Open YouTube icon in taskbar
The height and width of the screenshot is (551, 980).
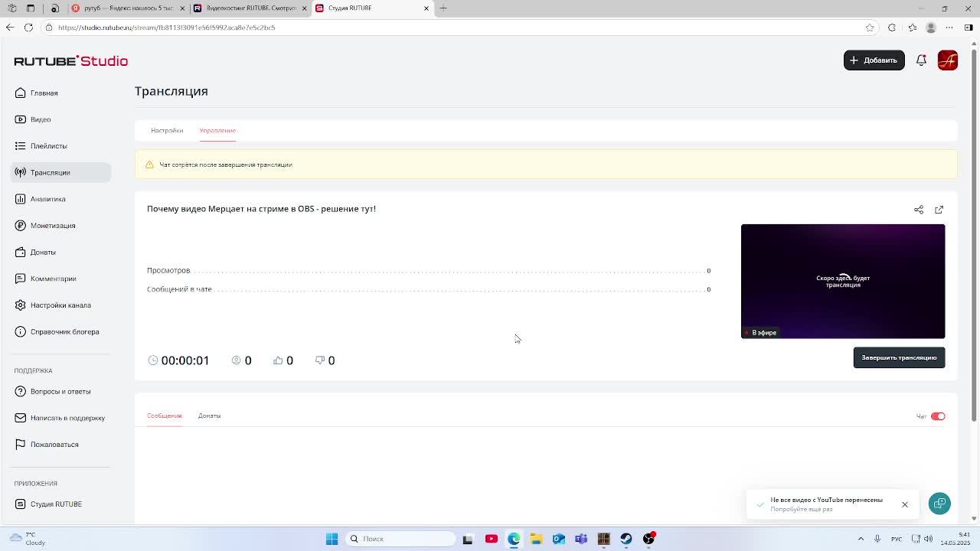point(491,539)
